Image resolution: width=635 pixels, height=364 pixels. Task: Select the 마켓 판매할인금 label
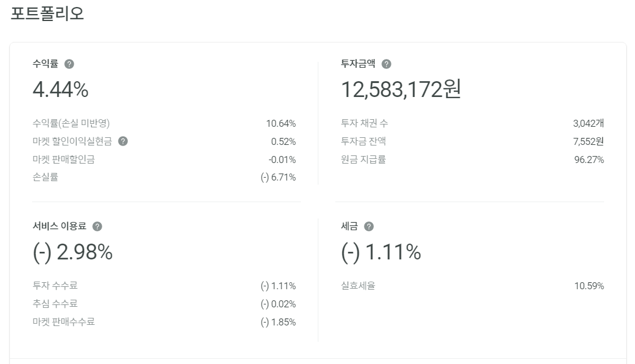tap(64, 160)
